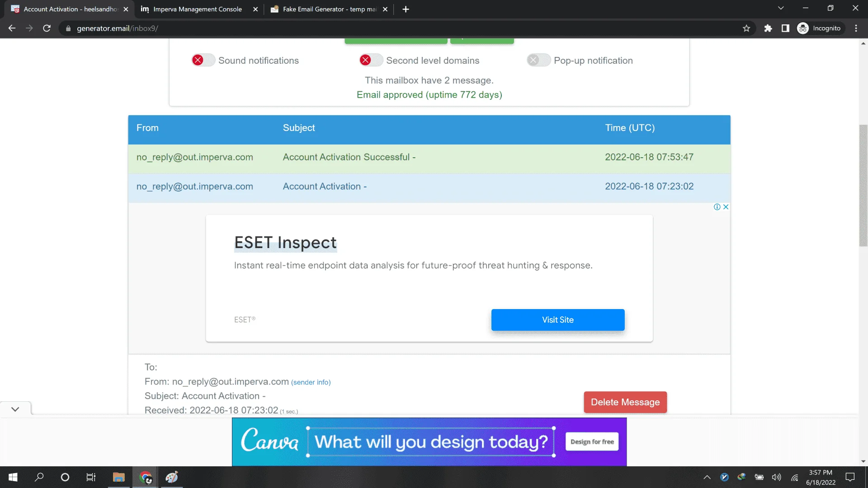Open the tab search dropdown arrow

781,8
